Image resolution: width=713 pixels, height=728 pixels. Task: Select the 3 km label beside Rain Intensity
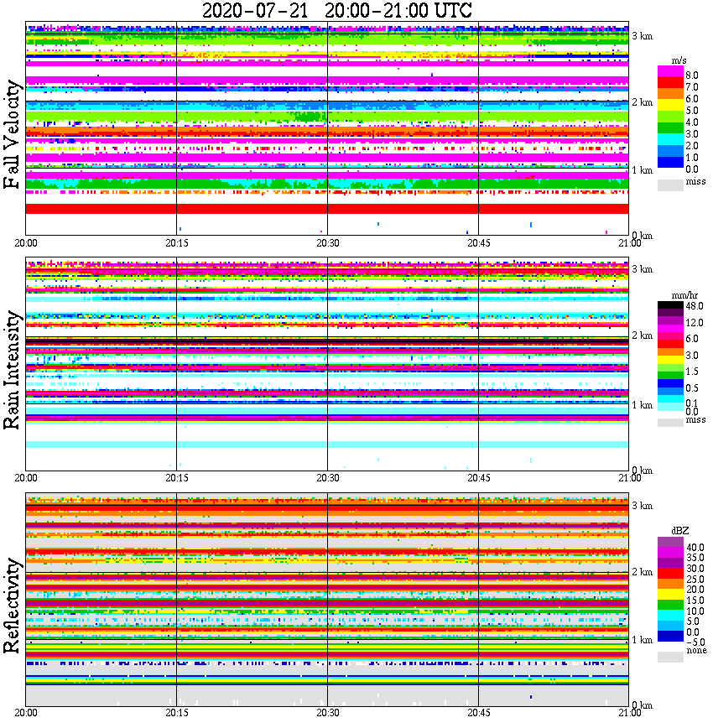(643, 270)
